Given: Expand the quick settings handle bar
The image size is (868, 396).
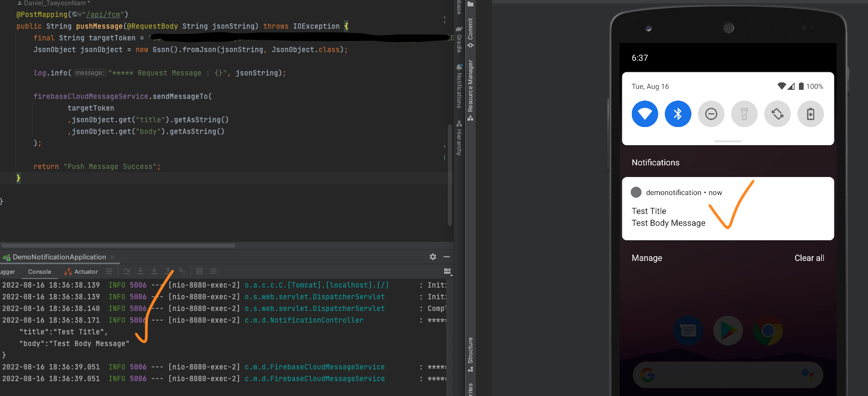Looking at the screenshot, I should 728,141.
